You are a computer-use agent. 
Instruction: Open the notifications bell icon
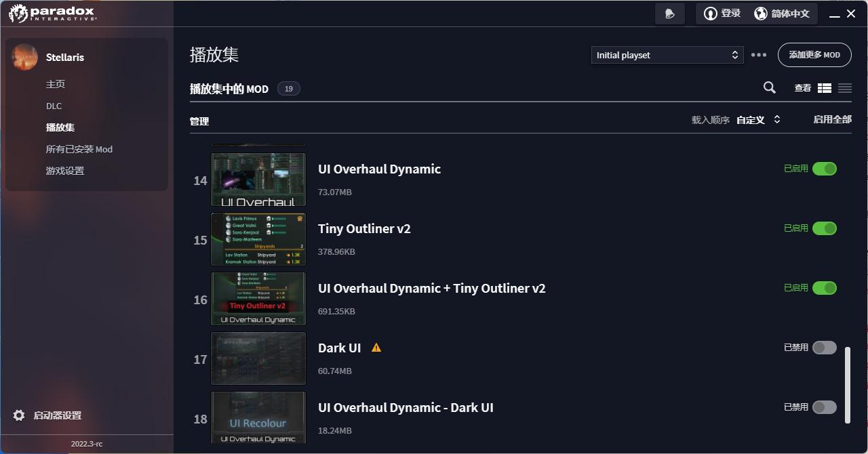(669, 14)
